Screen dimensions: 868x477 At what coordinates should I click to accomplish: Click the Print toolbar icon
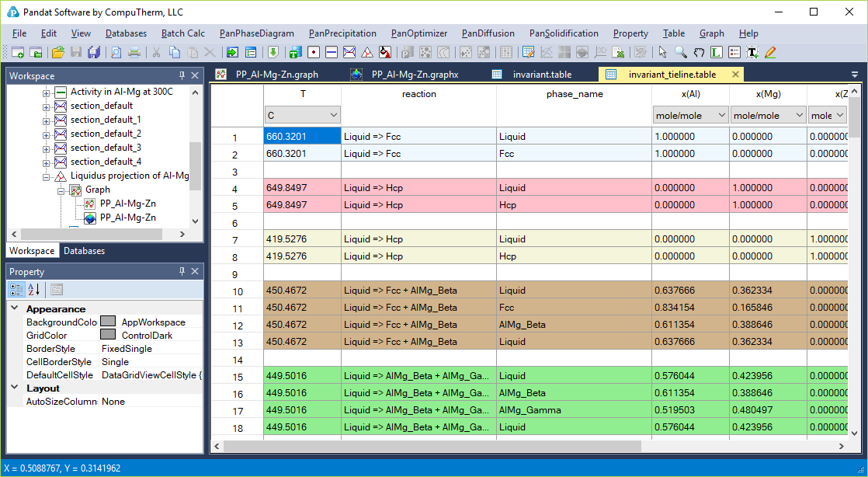134,53
